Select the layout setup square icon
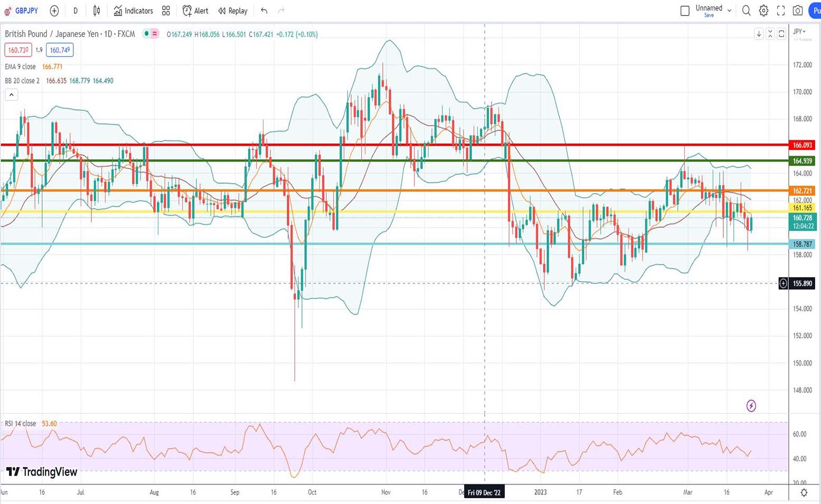The height and width of the screenshot is (504, 821). (685, 11)
